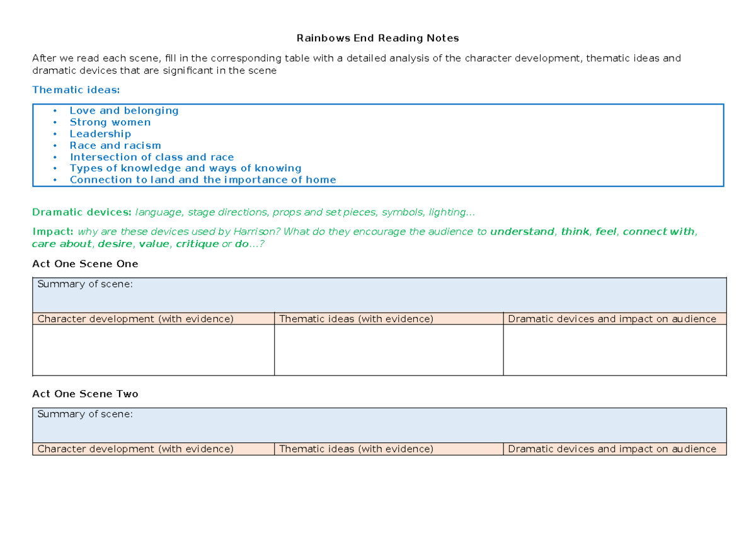Click the bullet item Love and belonging
Image resolution: width=756 pixels, height=535 pixels.
124,110
